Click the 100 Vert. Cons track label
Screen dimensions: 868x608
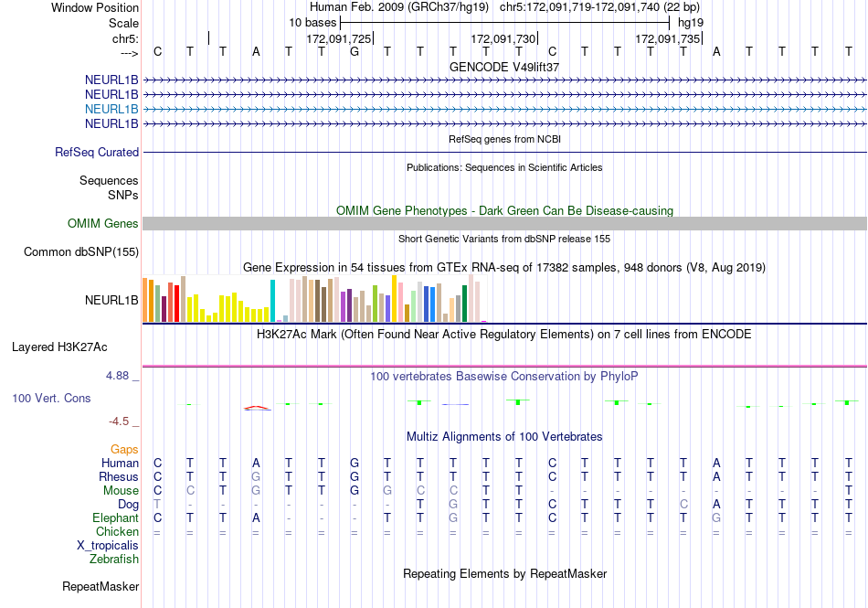coord(51,398)
